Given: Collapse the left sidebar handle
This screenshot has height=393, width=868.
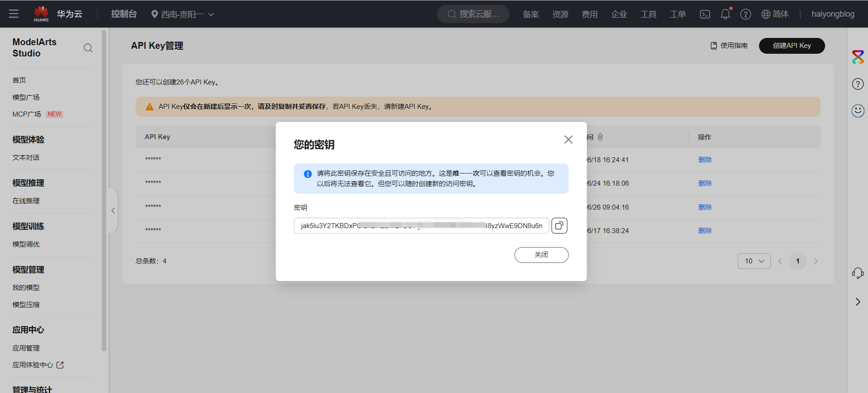Looking at the screenshot, I should point(113,211).
